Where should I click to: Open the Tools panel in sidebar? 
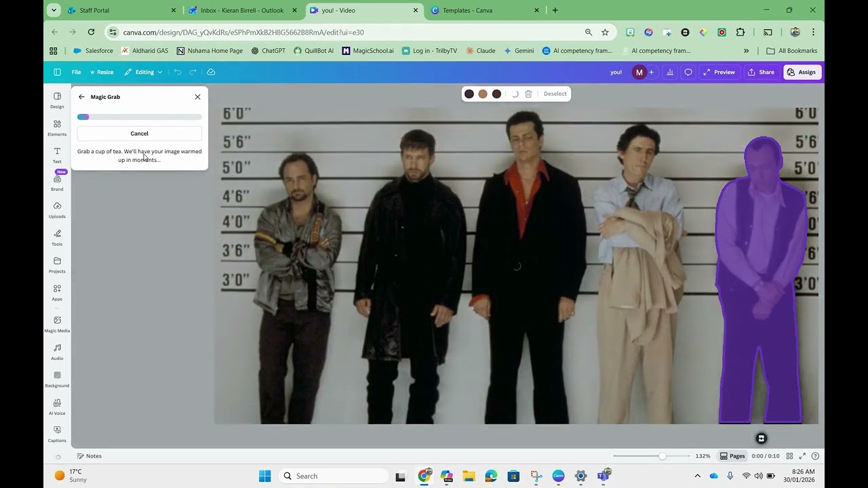click(57, 237)
